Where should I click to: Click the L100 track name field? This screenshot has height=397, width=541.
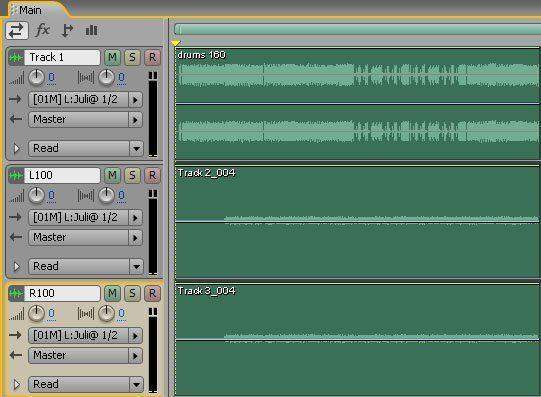pyautogui.click(x=62, y=176)
